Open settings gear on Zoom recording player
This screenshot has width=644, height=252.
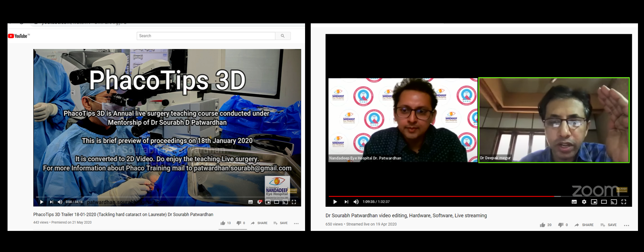(584, 202)
